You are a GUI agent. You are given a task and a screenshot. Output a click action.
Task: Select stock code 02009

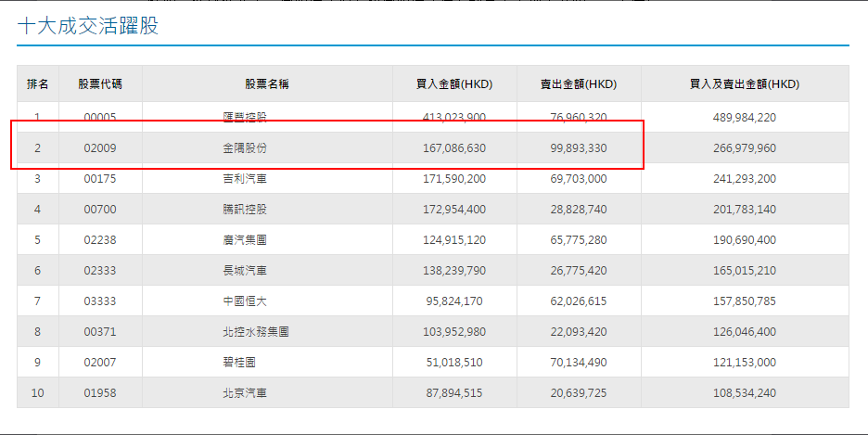100,148
